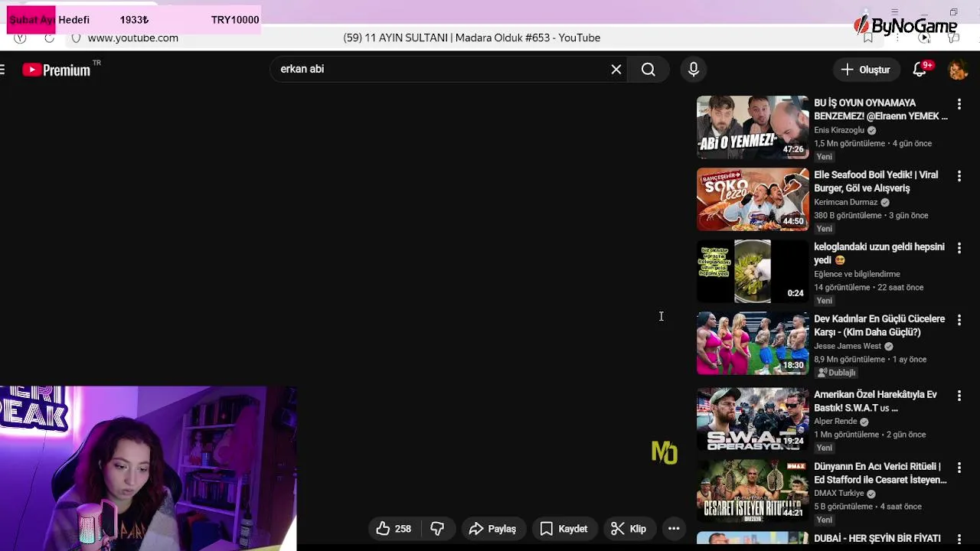Create a clip with Klip
The image size is (980, 551).
629,529
